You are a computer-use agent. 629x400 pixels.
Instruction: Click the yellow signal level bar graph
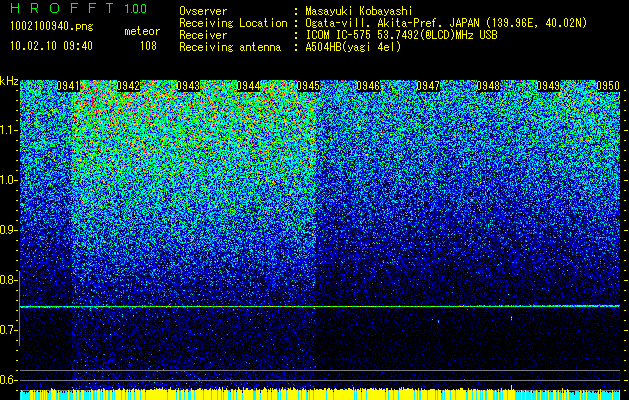[320, 393]
